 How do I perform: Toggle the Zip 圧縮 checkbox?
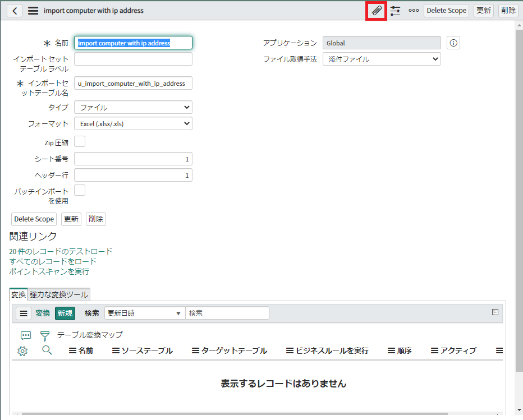pyautogui.click(x=80, y=141)
